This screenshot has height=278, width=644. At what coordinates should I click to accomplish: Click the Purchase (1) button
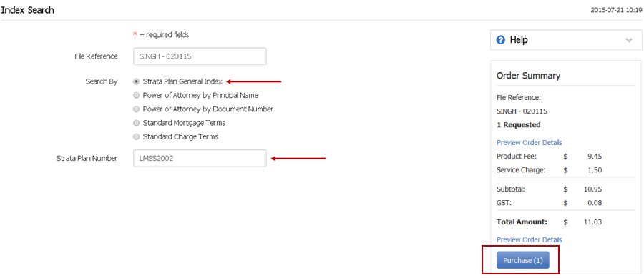[x=523, y=260]
